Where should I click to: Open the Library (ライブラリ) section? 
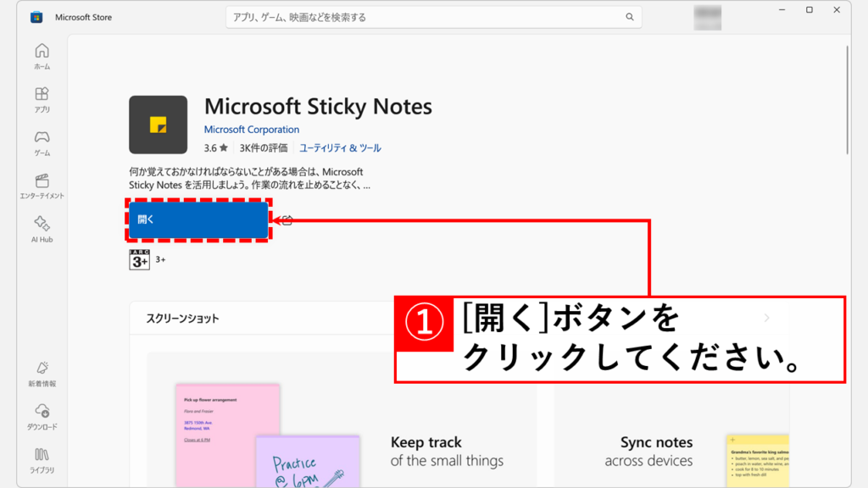pos(42,460)
